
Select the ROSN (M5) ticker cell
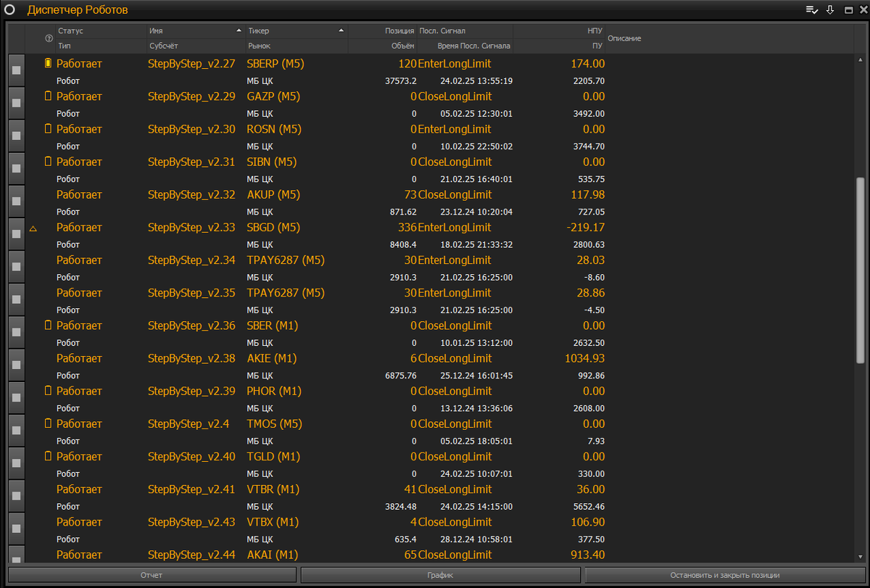tap(274, 129)
